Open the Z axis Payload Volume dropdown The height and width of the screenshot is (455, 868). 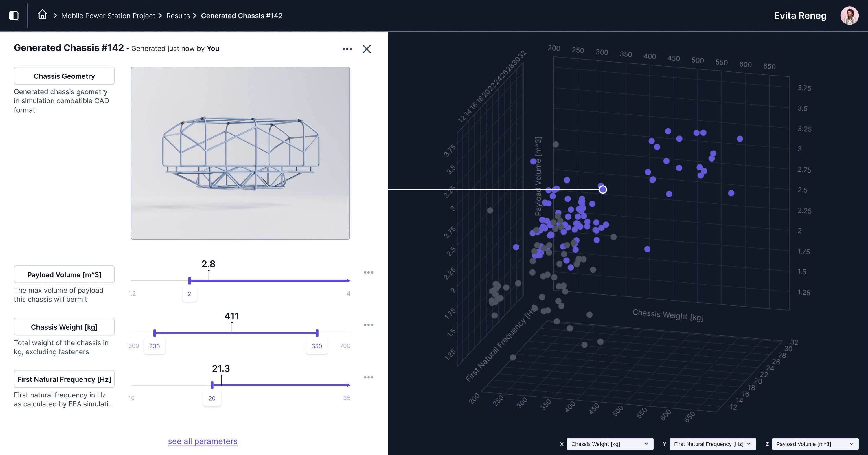tap(815, 444)
